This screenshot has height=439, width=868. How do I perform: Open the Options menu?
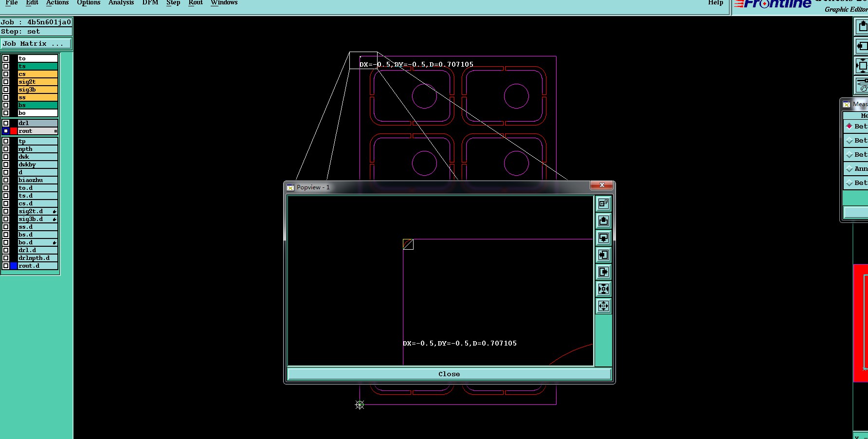coord(89,2)
